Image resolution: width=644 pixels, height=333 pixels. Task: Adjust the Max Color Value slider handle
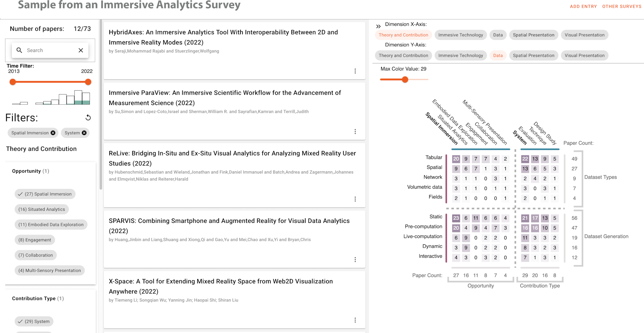click(x=405, y=80)
